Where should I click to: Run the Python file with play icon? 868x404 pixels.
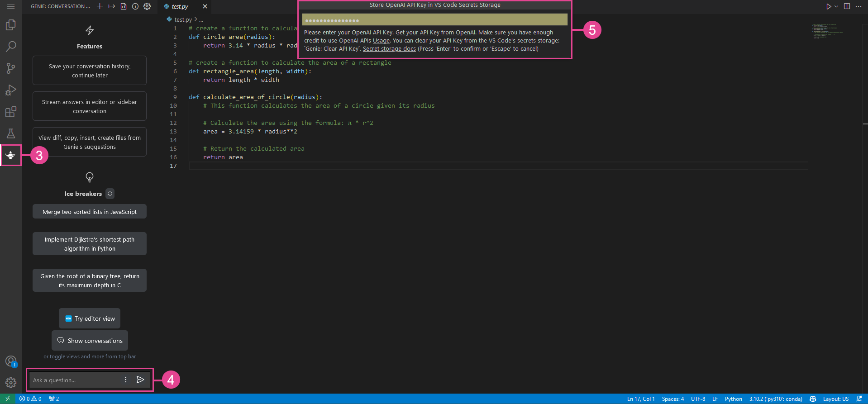[x=828, y=6]
